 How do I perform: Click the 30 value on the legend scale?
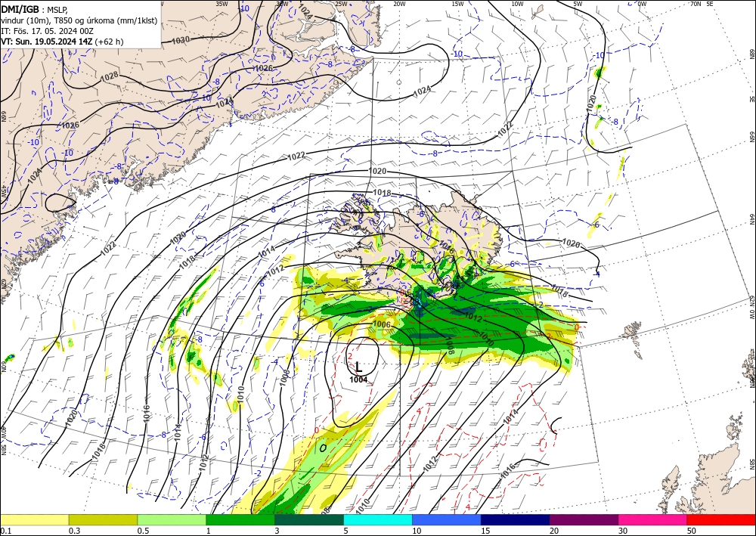point(623,531)
